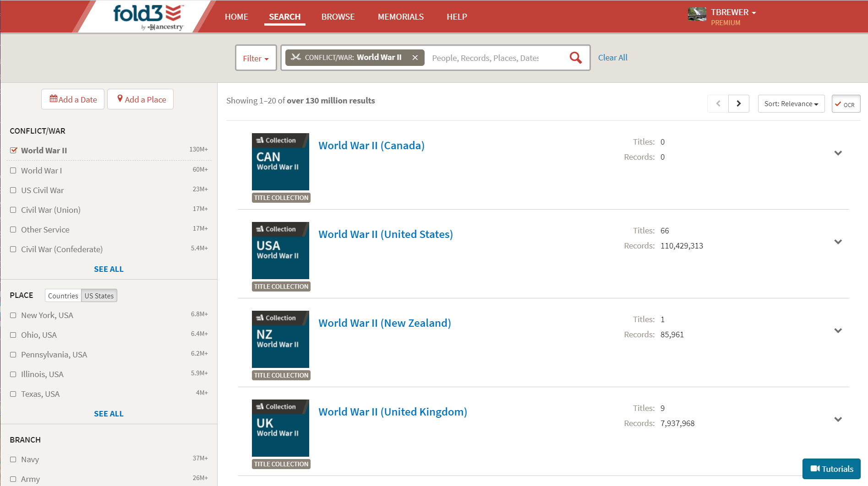Check the World War I filter
The image size is (868, 486).
click(x=13, y=171)
